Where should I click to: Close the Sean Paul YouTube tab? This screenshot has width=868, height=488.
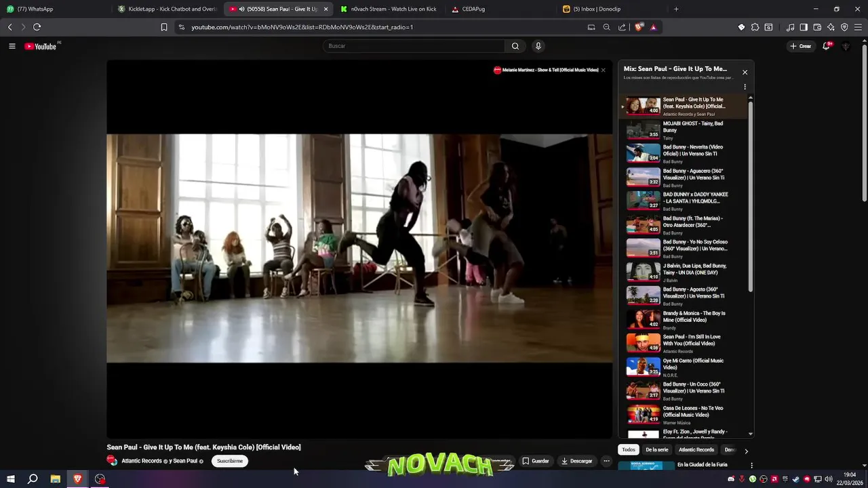click(325, 9)
